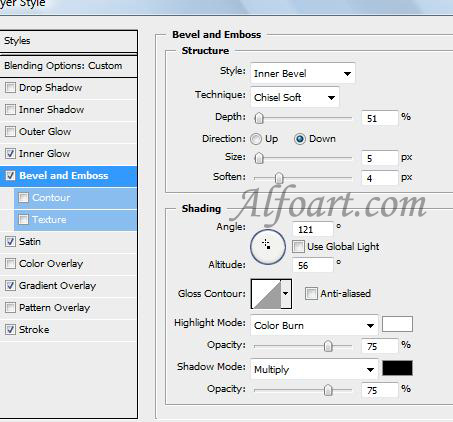This screenshot has height=422, width=453.
Task: Open the Contour sub-entry
Action: (x=75, y=198)
